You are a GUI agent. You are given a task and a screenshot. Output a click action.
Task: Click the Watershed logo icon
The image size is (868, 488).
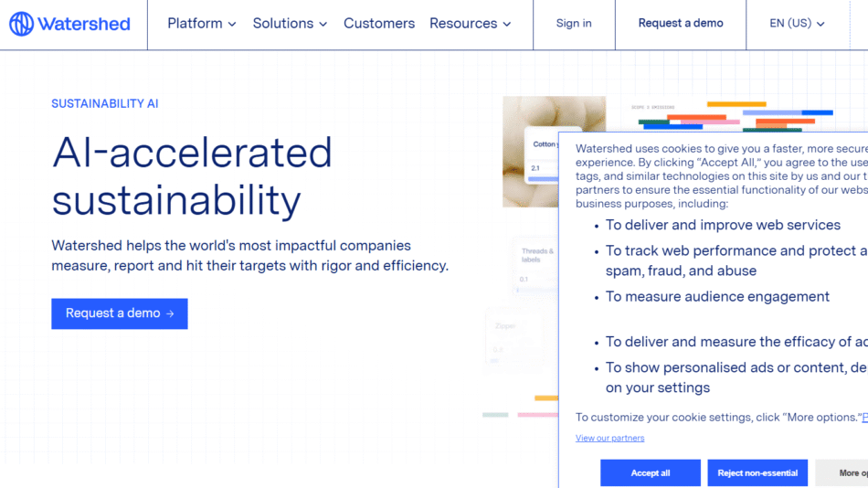pos(22,24)
